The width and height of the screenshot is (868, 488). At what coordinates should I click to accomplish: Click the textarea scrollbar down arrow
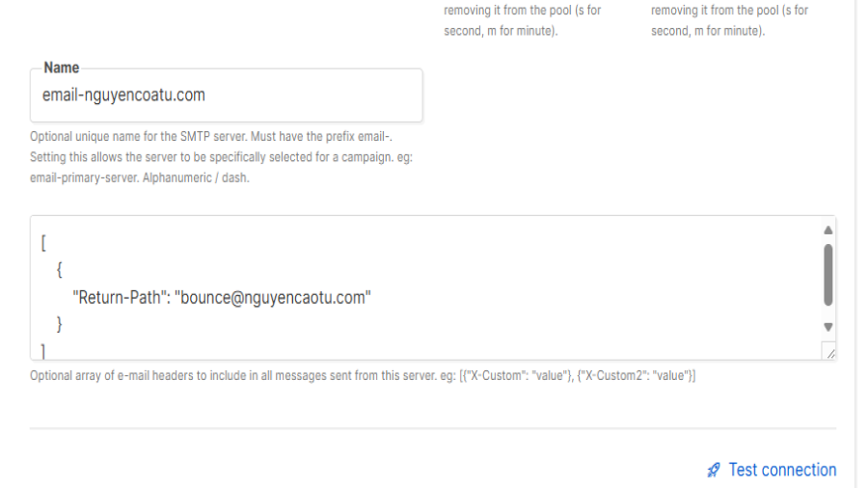pyautogui.click(x=828, y=327)
